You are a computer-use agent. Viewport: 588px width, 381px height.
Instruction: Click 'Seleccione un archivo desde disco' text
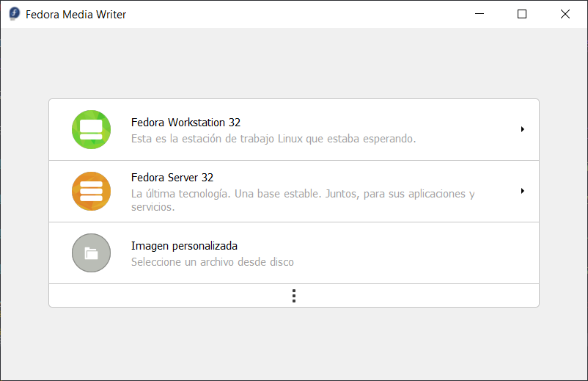(x=212, y=262)
